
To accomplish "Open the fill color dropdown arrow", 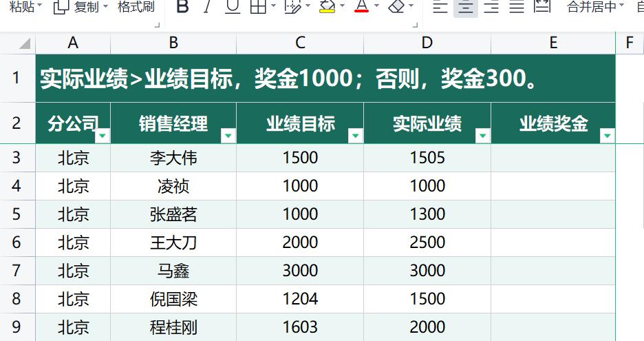I will [342, 6].
